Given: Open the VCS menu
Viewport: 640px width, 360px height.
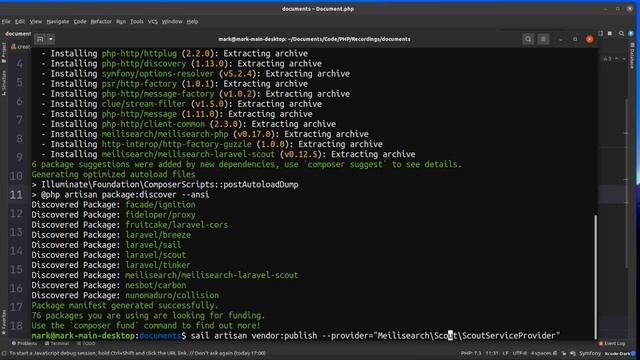Looking at the screenshot, I should coord(153,22).
